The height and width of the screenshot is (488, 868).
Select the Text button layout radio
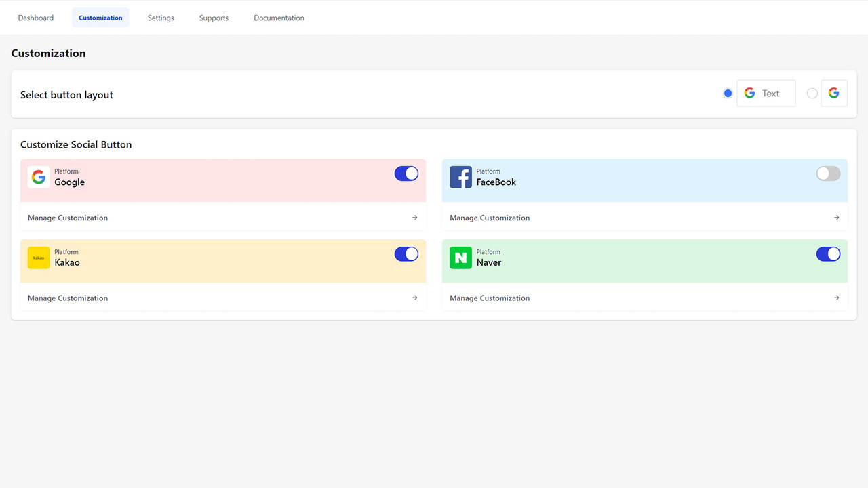coord(728,93)
